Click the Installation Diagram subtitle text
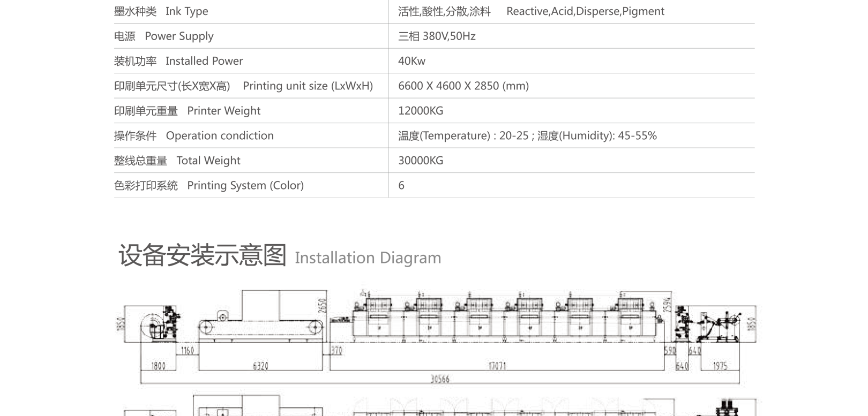The height and width of the screenshot is (416, 868). click(x=368, y=258)
